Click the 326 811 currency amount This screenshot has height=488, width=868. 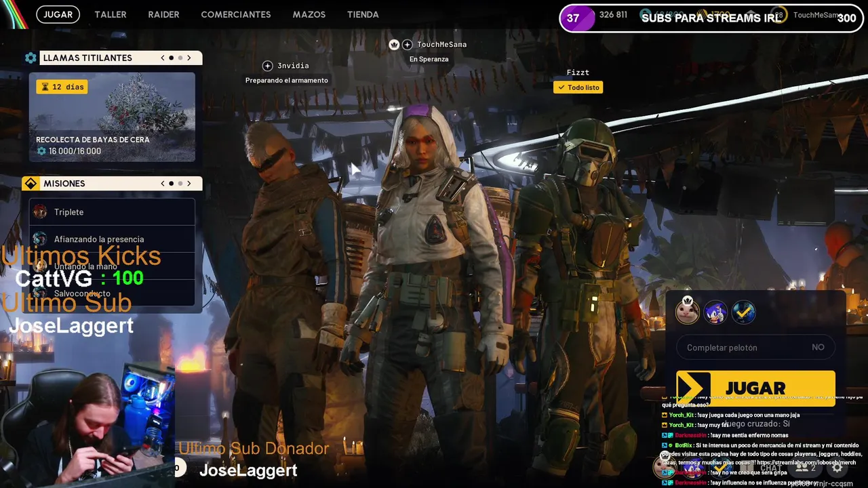pyautogui.click(x=613, y=14)
